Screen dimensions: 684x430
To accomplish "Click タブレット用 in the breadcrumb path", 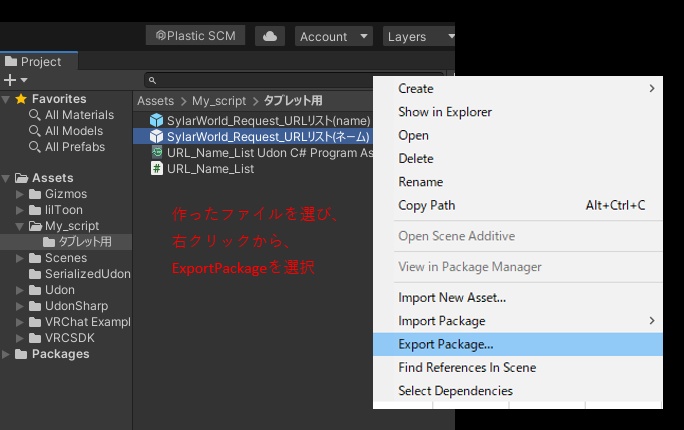I will [293, 101].
